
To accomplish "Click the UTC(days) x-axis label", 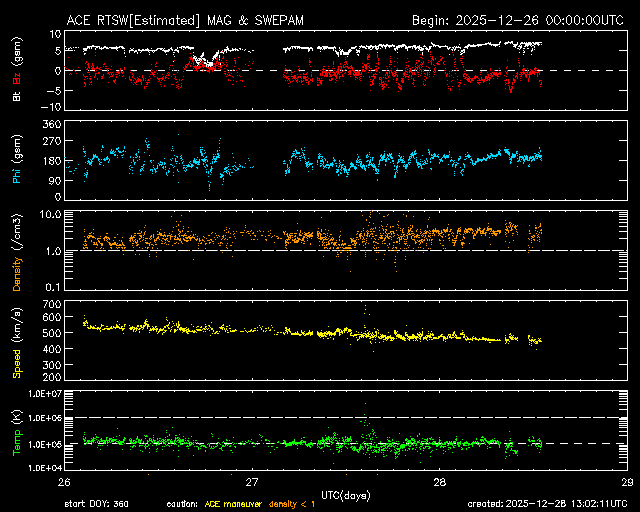I will [x=345, y=493].
